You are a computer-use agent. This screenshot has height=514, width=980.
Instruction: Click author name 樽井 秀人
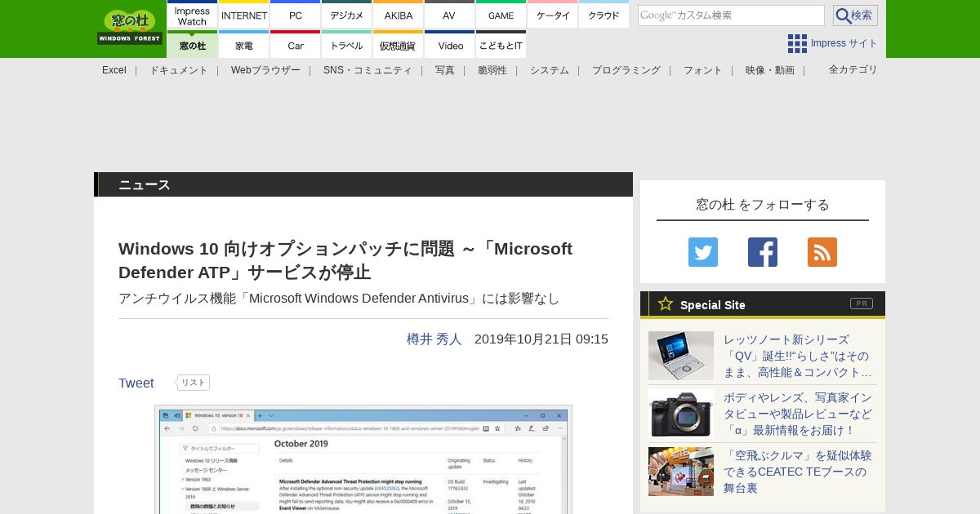tap(434, 339)
